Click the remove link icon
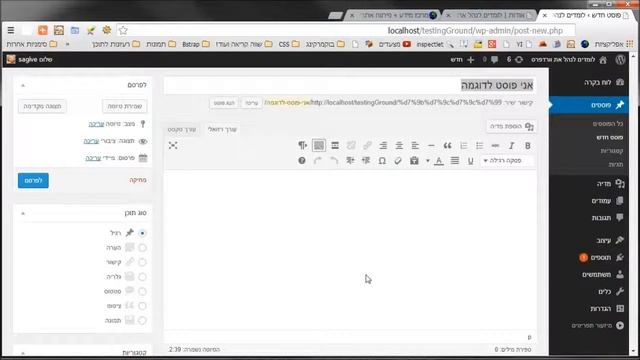Viewport: 640px width, 360px height. [x=351, y=146]
